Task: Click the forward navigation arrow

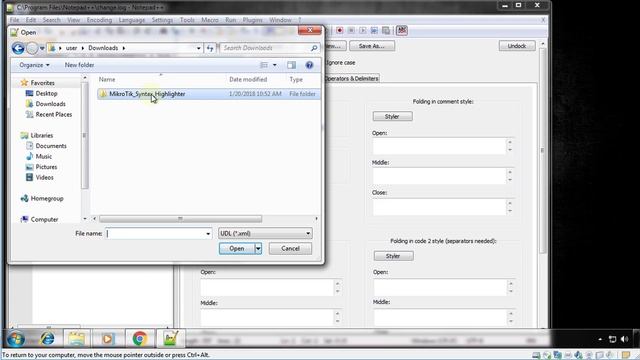Action: 32,48
